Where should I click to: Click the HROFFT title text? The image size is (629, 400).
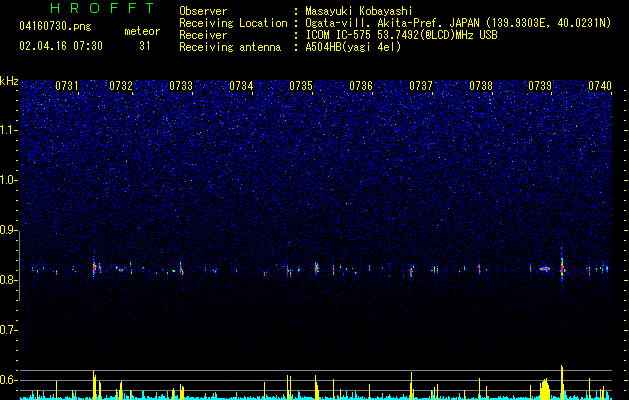tap(103, 8)
